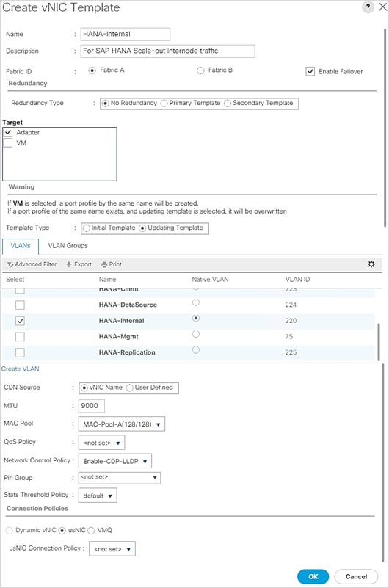
Task: Click VLAN ID 75 cell
Action: (289, 337)
